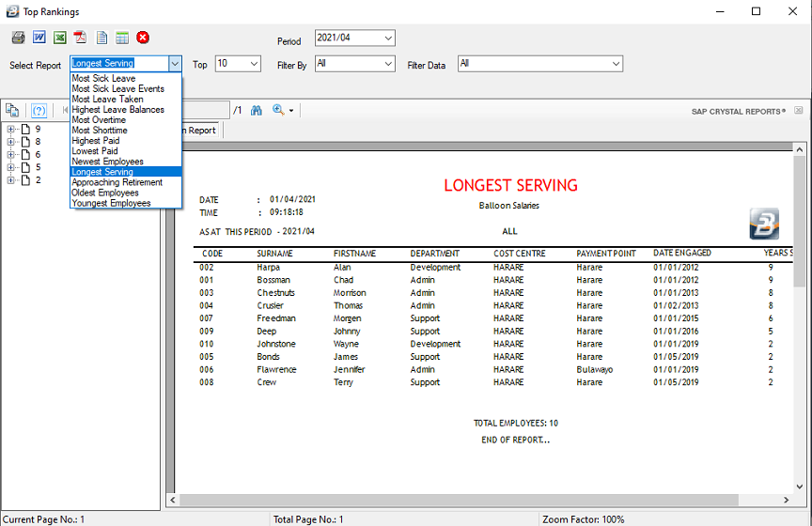Image resolution: width=812 pixels, height=526 pixels.
Task: Click the page number input field
Action: coord(206,110)
